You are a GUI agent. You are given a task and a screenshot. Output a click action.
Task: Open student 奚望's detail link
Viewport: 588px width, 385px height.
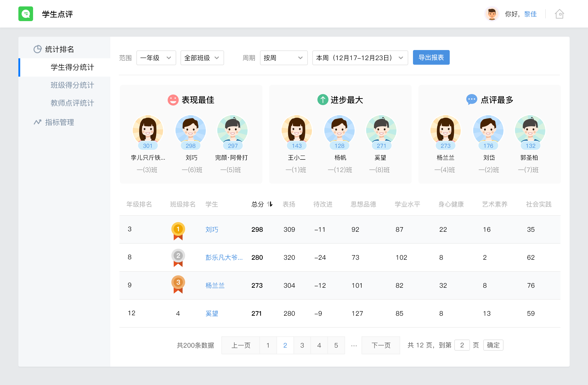(212, 313)
